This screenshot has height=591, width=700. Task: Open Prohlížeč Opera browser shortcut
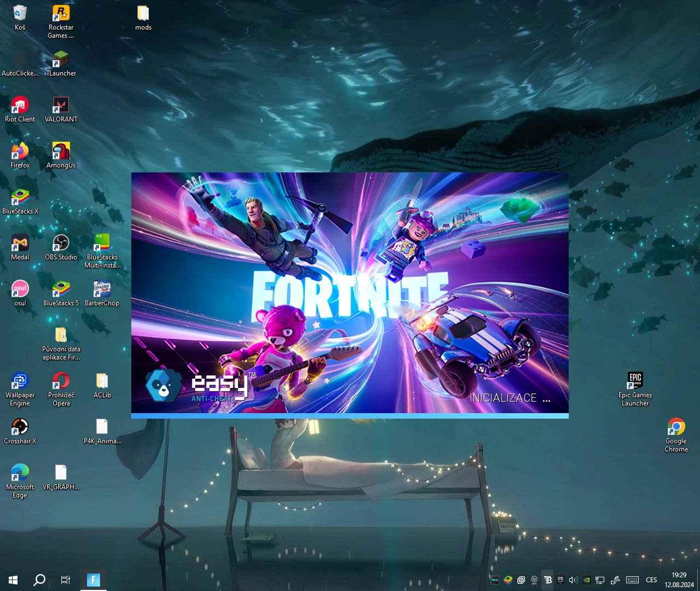click(61, 390)
